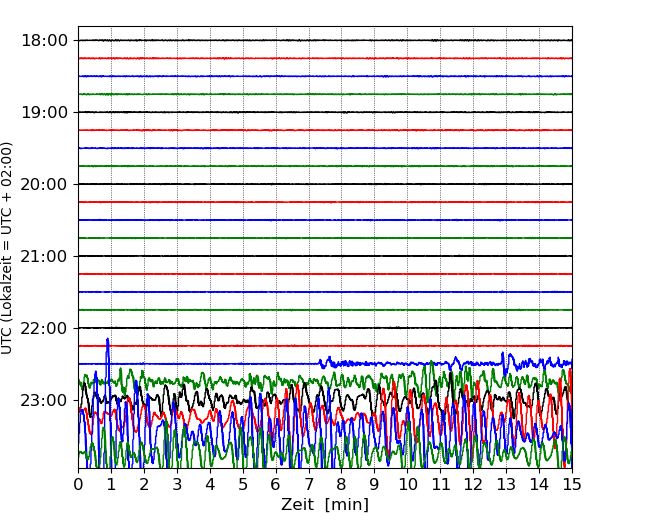Image resolution: width=650 pixels, height=520 pixels.
Task: Click the x-axis tick label 0
Action: [78, 484]
